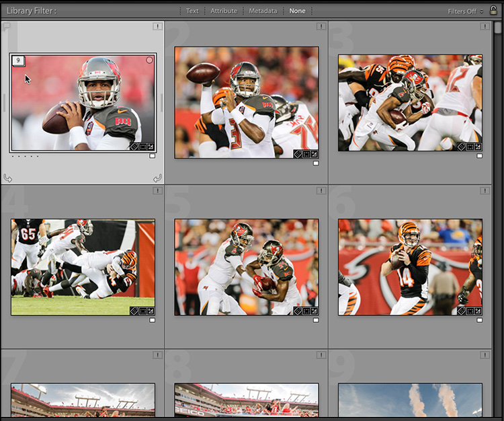
Task: Click crop badge on photo 4
Action: pos(142,311)
